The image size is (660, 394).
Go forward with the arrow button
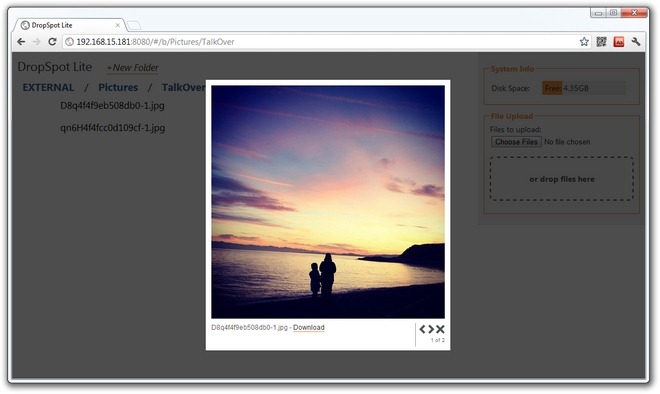click(x=37, y=42)
